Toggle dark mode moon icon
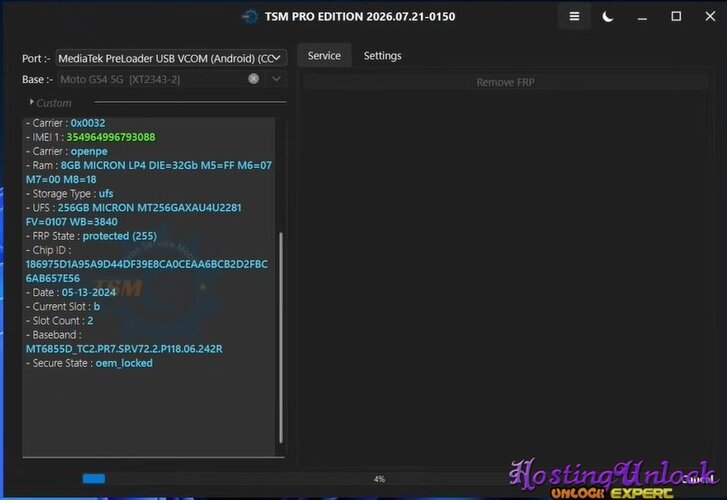Viewport: 727px width, 500px height. click(607, 17)
